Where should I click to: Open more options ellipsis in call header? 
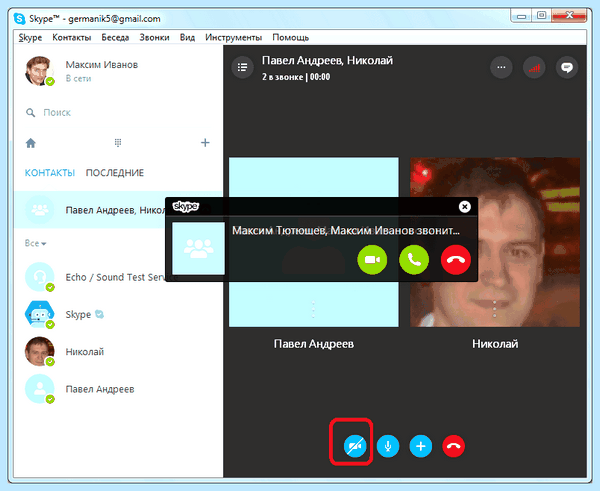(x=501, y=67)
